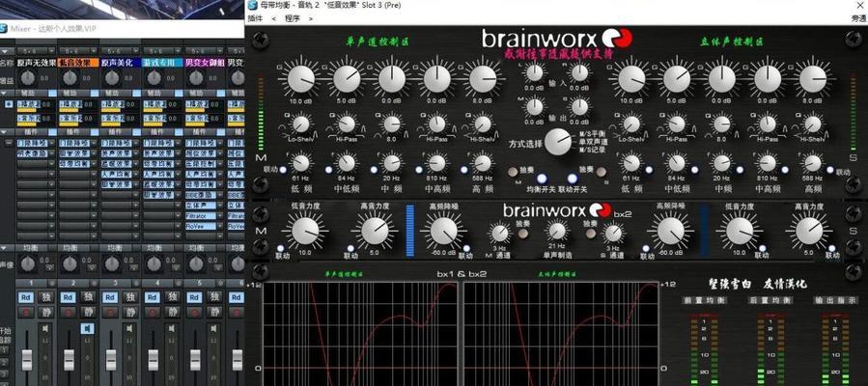Select the 男变女御姐 track name
Screen dimensions: 868x386
[205, 63]
